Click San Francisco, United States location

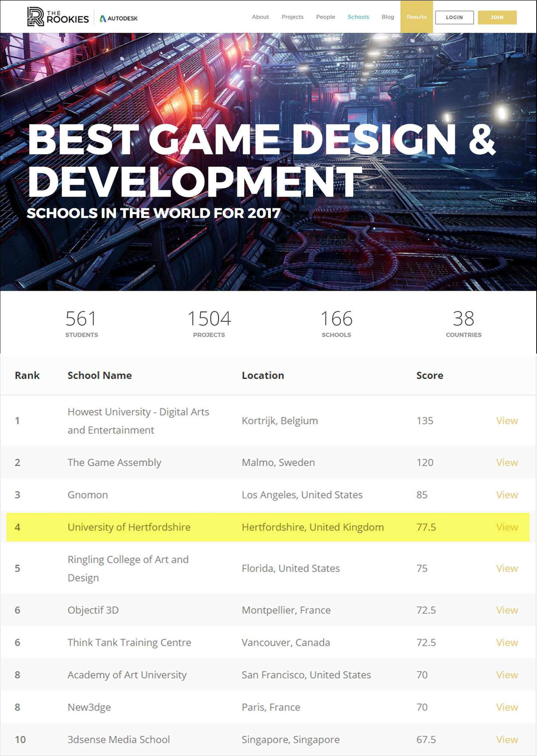tap(306, 675)
